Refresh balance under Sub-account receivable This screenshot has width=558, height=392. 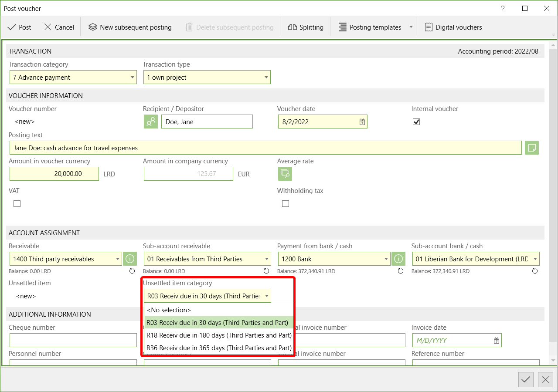266,271
